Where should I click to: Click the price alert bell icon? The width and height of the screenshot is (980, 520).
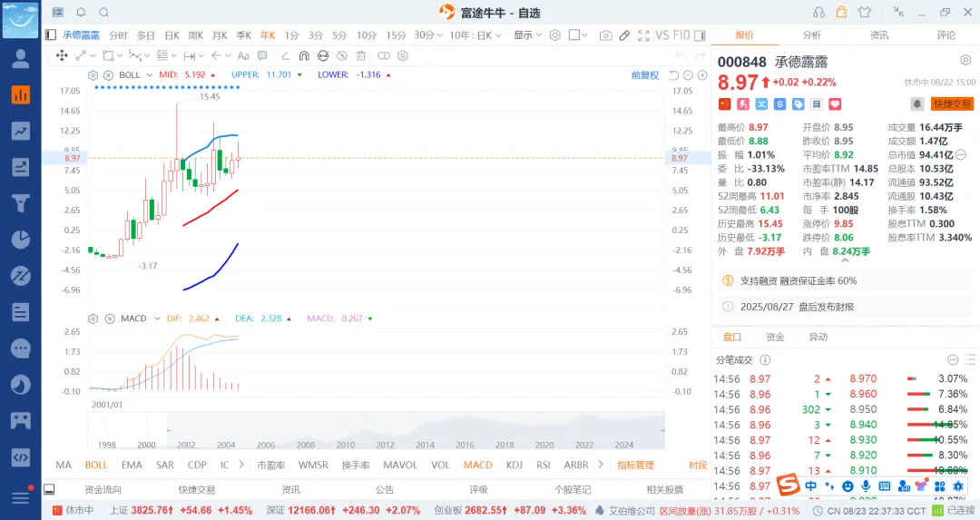tap(916, 103)
